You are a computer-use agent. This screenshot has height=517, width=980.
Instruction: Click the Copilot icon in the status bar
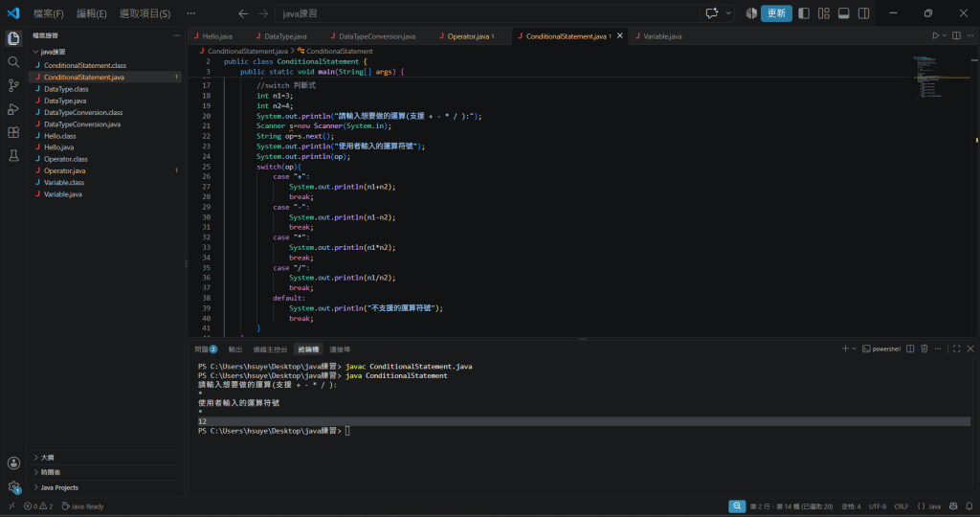pyautogui.click(x=953, y=506)
